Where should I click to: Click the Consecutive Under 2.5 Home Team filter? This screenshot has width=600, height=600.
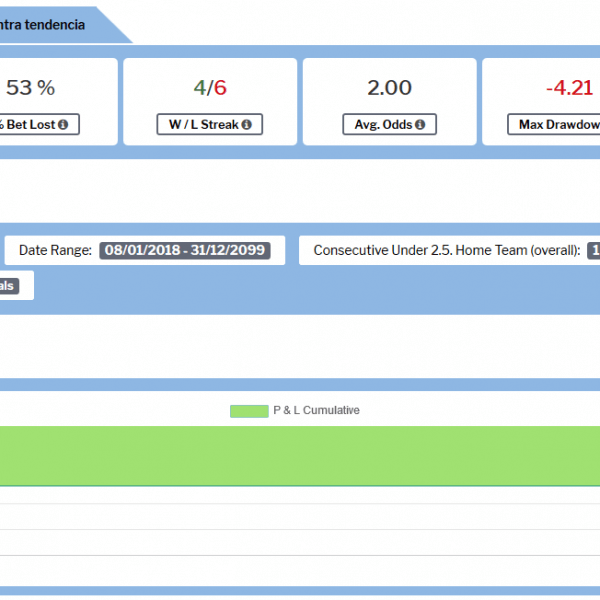446,250
